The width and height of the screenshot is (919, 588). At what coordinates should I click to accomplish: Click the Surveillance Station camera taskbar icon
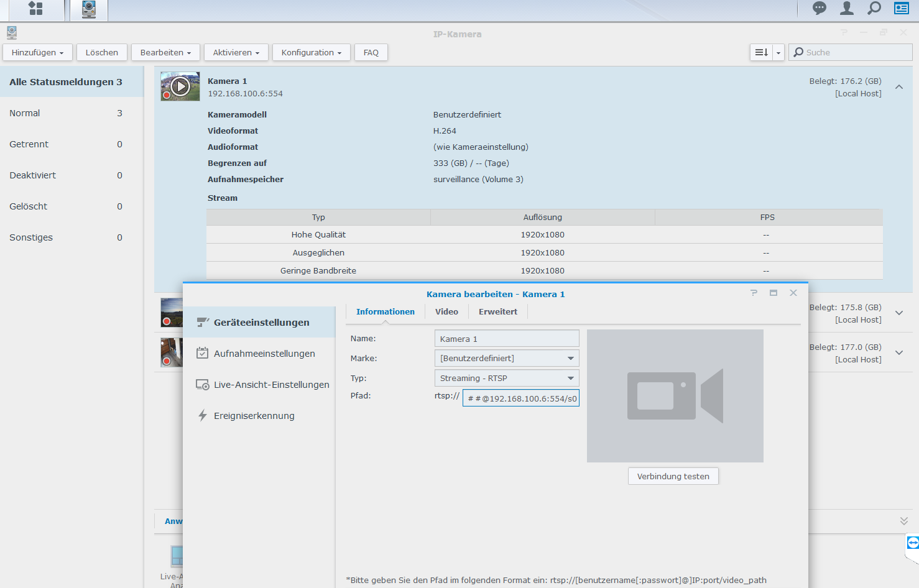click(89, 9)
